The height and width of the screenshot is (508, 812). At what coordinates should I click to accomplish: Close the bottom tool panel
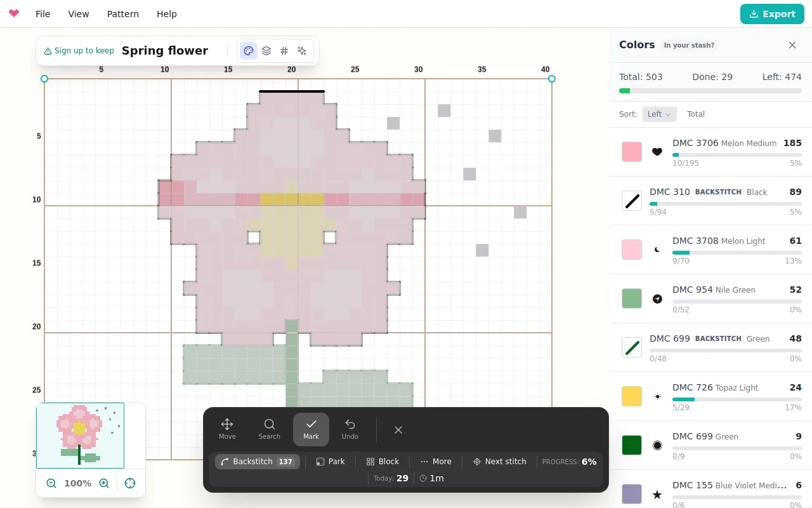[x=398, y=430]
